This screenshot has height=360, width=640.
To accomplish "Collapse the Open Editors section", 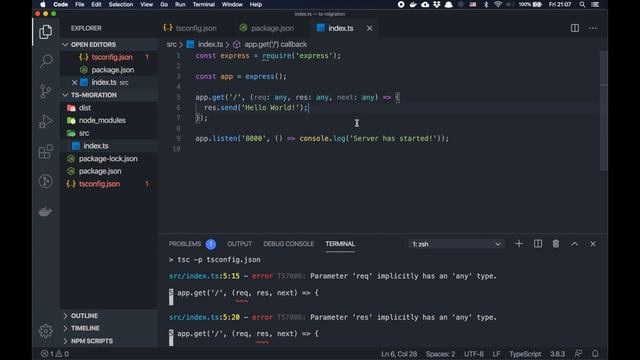I will [109, 44].
